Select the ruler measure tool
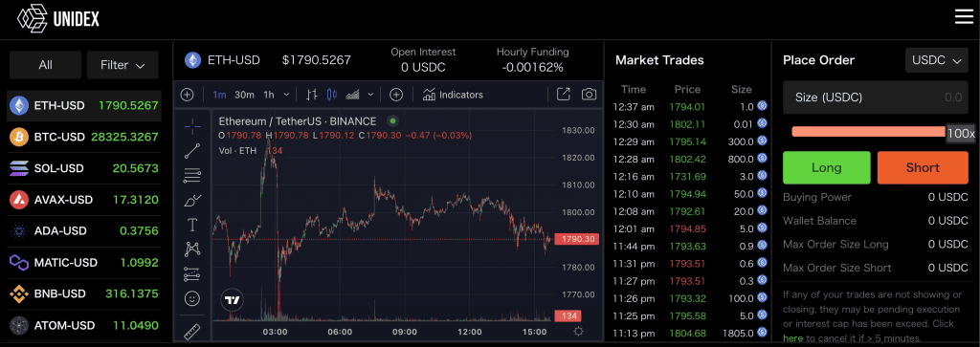This screenshot has width=980, height=347. tap(192, 332)
